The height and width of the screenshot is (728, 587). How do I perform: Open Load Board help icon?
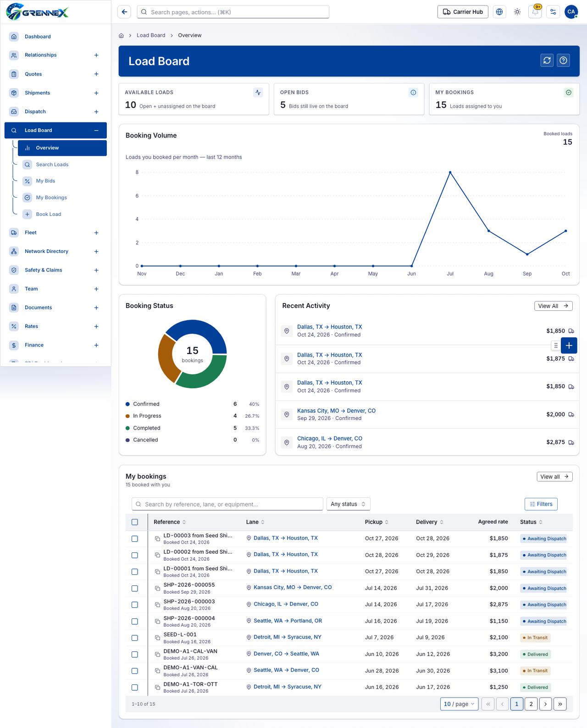coord(564,60)
